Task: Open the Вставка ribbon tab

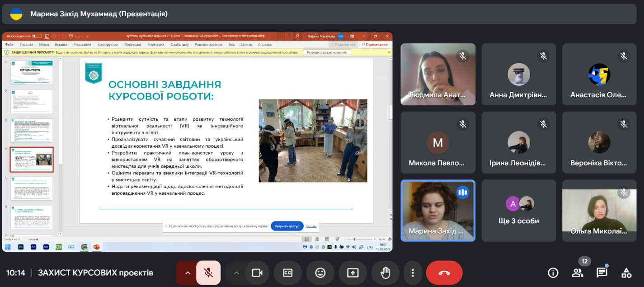Action: coord(61,45)
